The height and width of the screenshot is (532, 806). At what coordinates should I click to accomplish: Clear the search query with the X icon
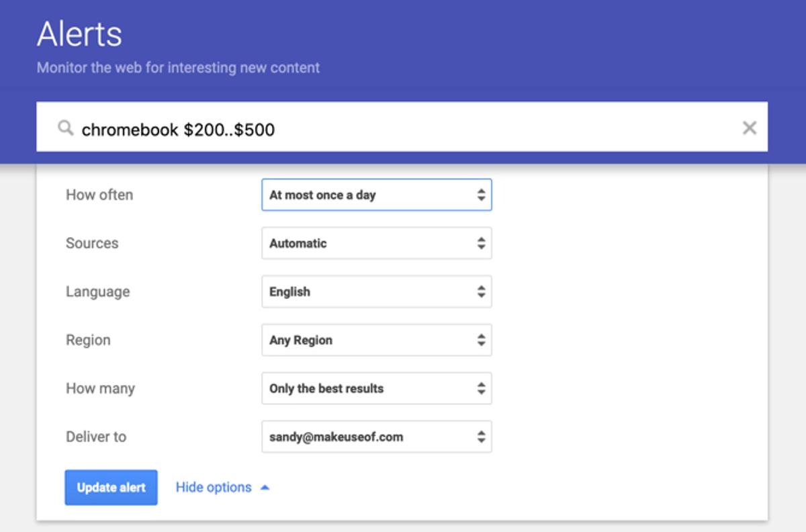point(751,128)
